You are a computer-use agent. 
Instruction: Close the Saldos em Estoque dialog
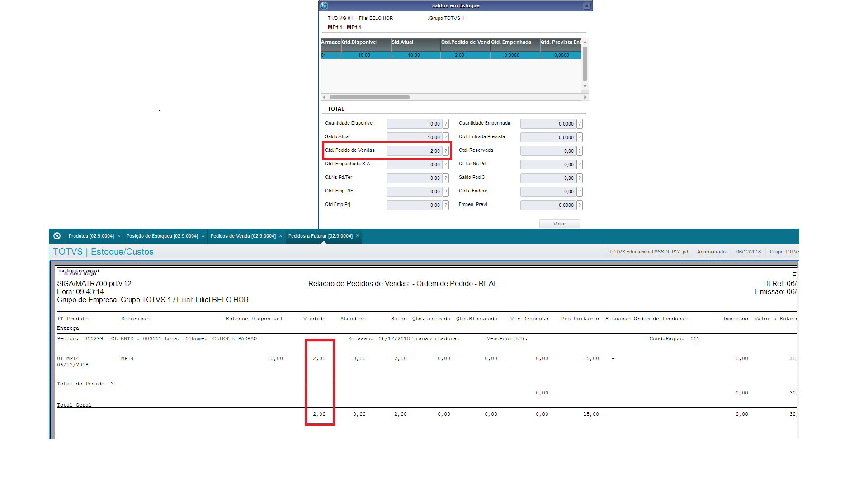(x=587, y=6)
